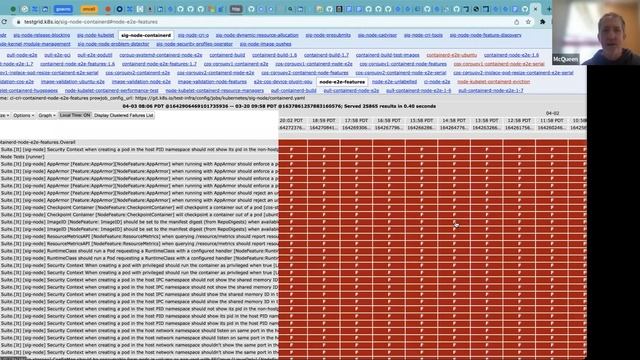Open sig-node-security-profiles-operator dashboard
This screenshot has height=360, width=640.
194,44
